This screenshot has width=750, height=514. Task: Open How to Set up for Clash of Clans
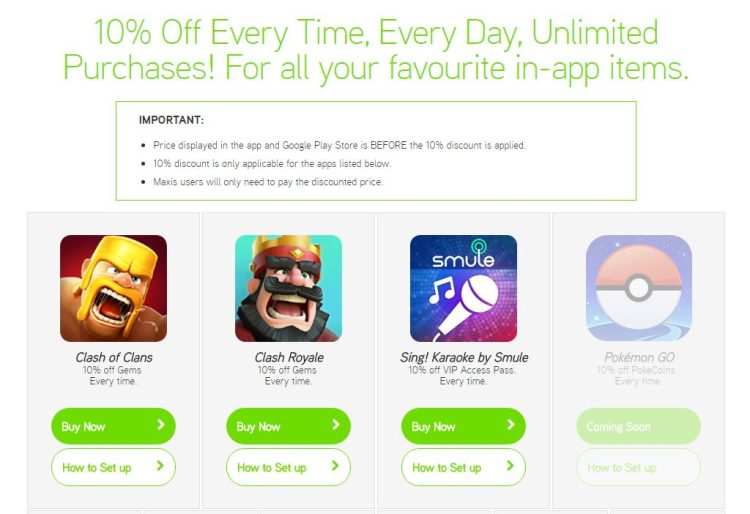point(113,467)
